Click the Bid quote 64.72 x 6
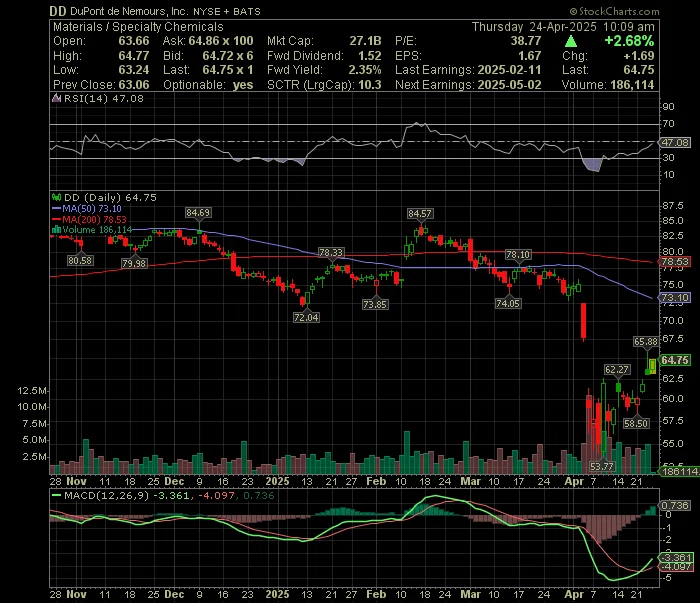This screenshot has width=700, height=603. coord(228,56)
